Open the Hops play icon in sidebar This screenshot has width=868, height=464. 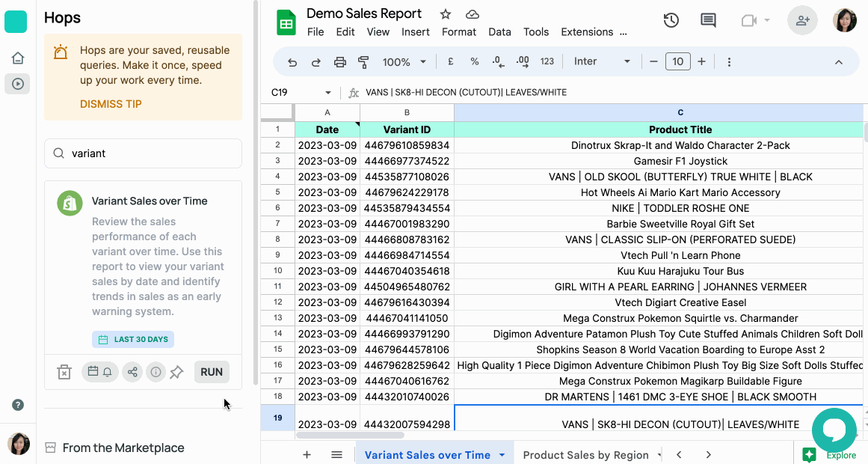click(18, 84)
